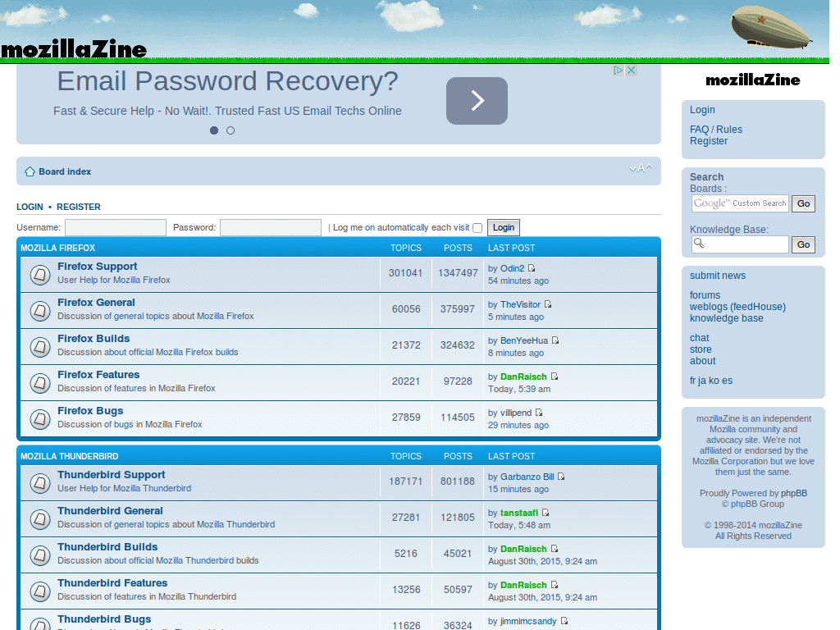Click the Board index home icon

(x=30, y=171)
